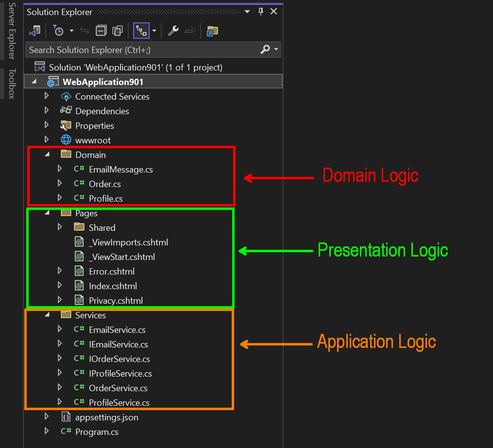The image size is (493, 448).
Task: Expand the Properties node
Action: tap(47, 125)
